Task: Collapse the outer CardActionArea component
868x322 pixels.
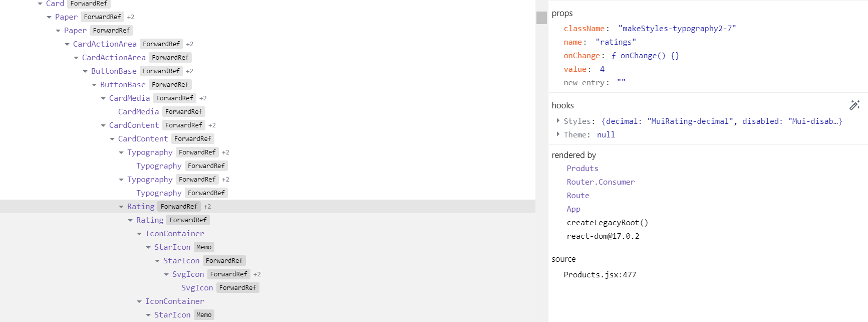Action: (67, 44)
